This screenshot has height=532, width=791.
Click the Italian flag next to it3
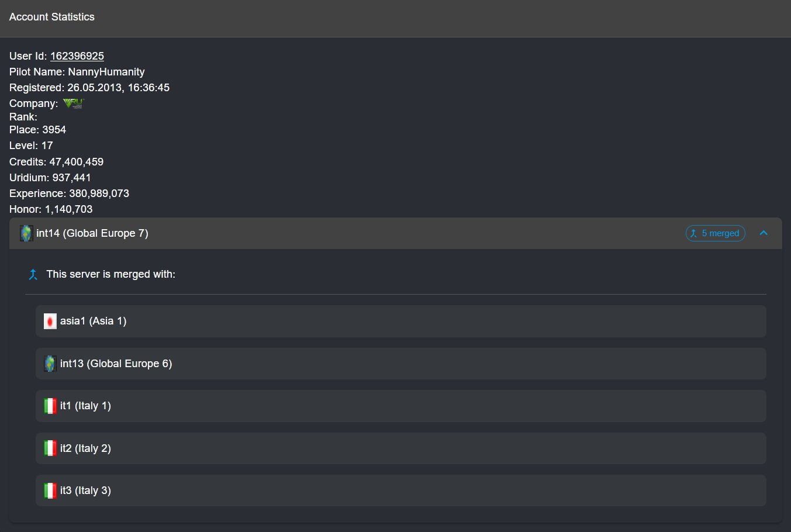50,490
